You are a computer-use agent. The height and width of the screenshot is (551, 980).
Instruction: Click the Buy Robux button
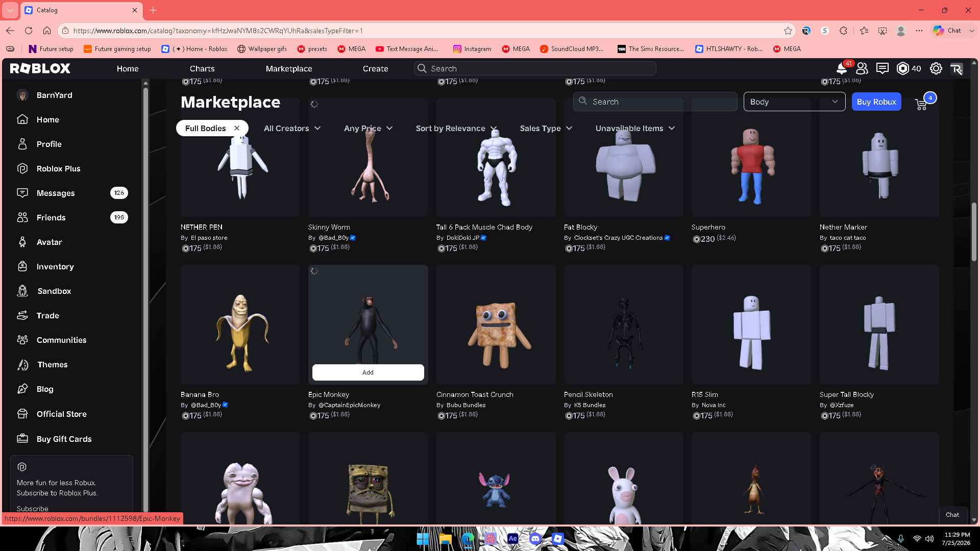[876, 102]
